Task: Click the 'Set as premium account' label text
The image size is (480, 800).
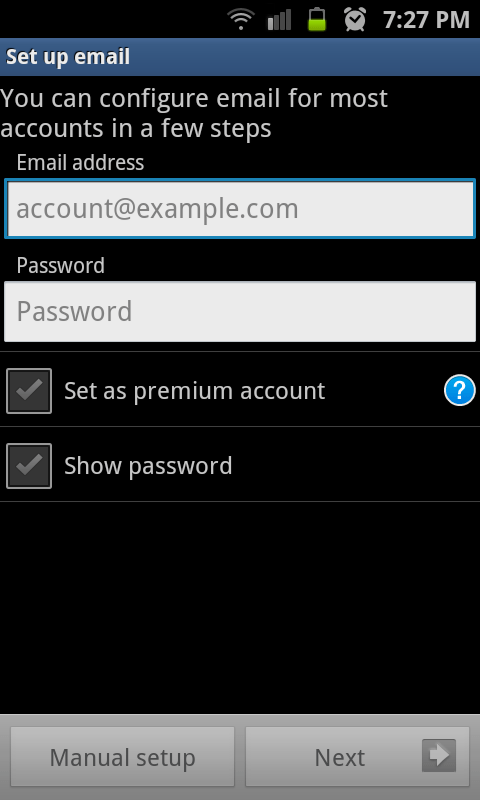Action: (x=194, y=391)
